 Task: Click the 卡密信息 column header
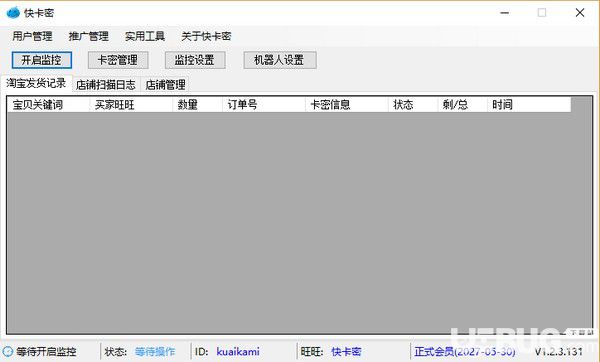point(347,104)
